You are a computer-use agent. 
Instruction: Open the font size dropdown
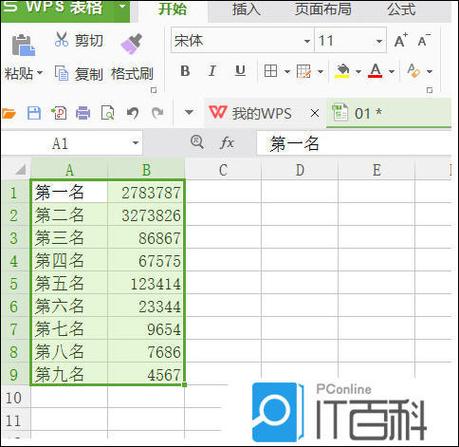pos(379,41)
